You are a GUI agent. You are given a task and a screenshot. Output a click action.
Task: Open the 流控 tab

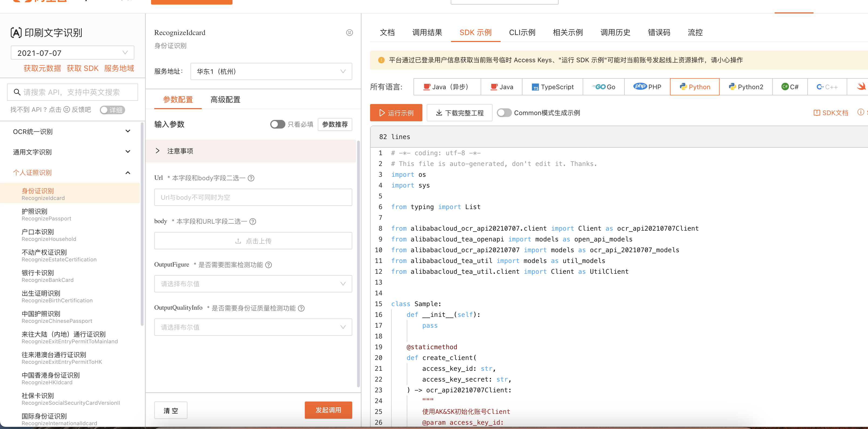pos(695,32)
